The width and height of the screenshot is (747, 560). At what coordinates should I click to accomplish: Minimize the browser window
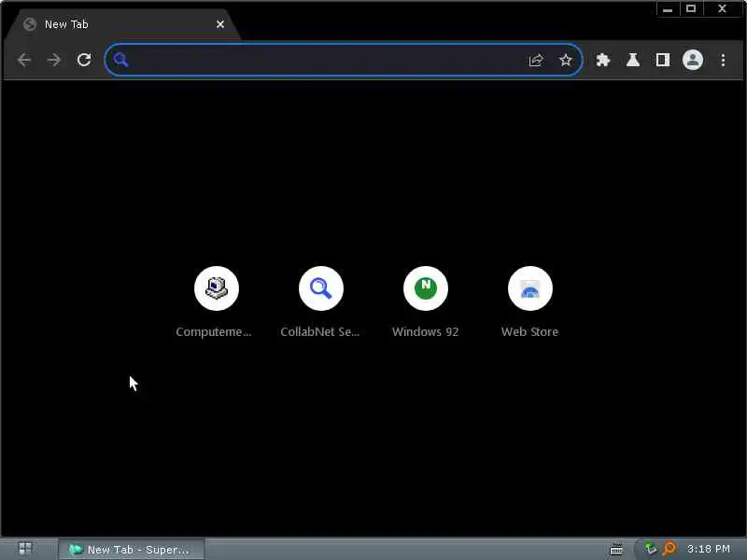[668, 9]
